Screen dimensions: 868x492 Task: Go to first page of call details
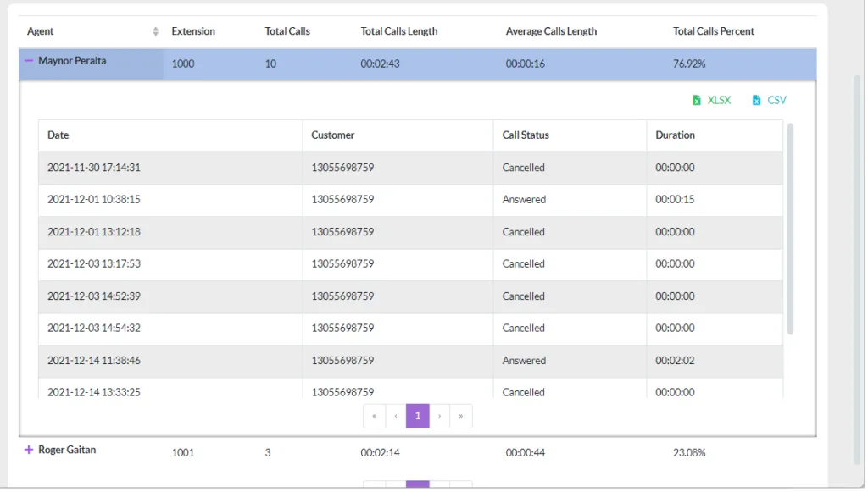375,417
